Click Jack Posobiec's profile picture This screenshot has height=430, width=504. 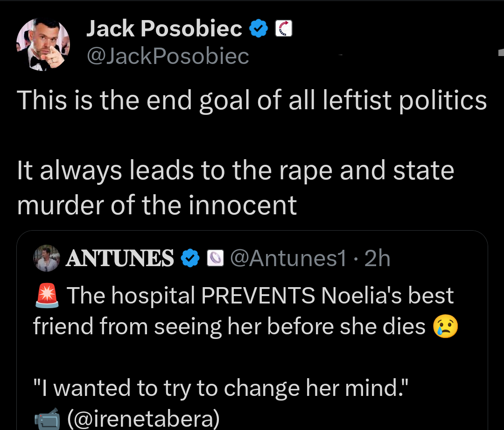(43, 43)
